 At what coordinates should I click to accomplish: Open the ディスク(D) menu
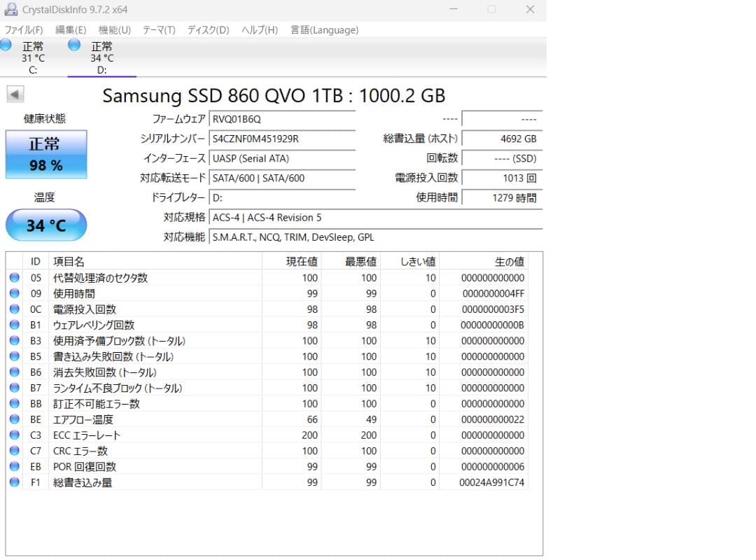(209, 30)
